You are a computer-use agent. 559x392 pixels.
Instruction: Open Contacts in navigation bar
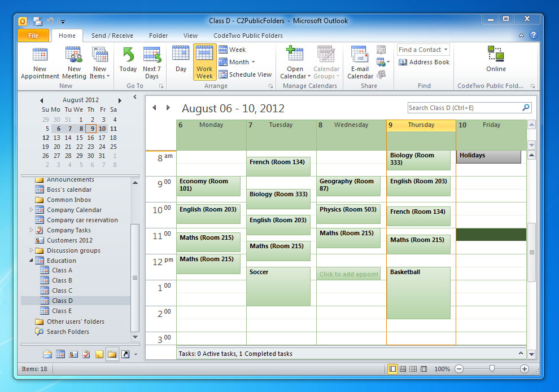73,354
